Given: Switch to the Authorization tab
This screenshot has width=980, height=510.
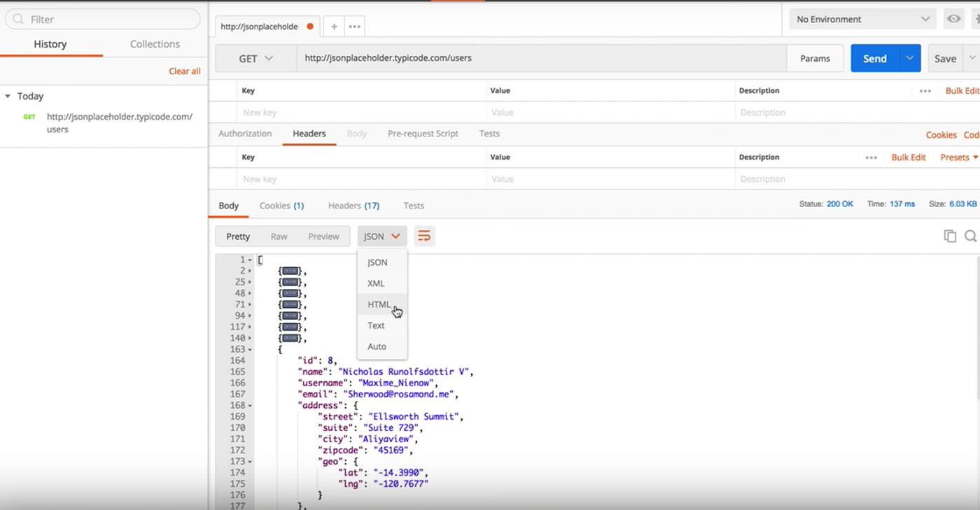Looking at the screenshot, I should [x=244, y=134].
